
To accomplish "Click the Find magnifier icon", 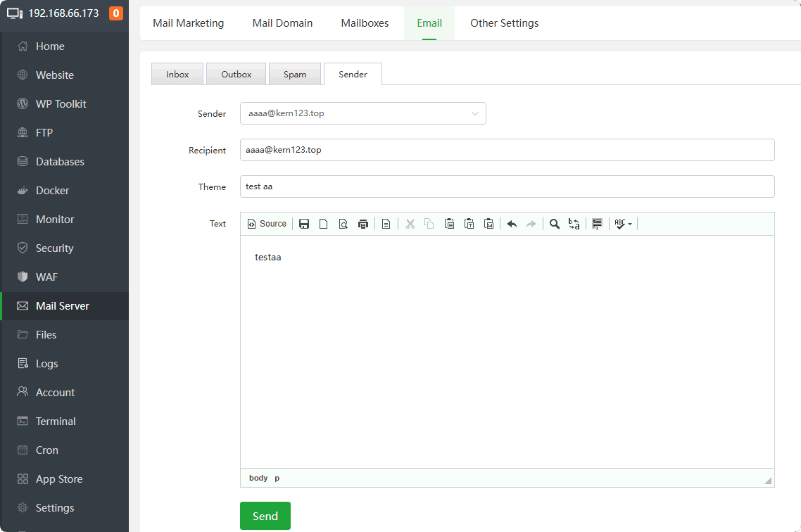I will click(x=555, y=224).
